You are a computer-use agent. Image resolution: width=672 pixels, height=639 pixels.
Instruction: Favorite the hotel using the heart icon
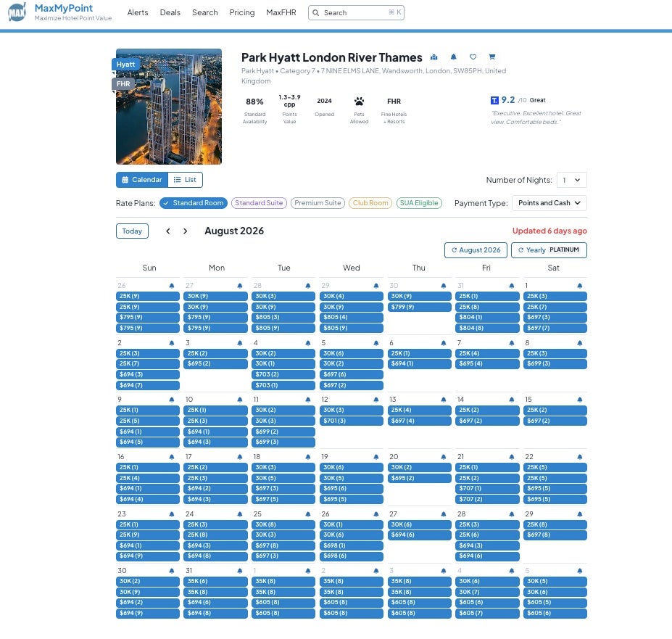(473, 57)
